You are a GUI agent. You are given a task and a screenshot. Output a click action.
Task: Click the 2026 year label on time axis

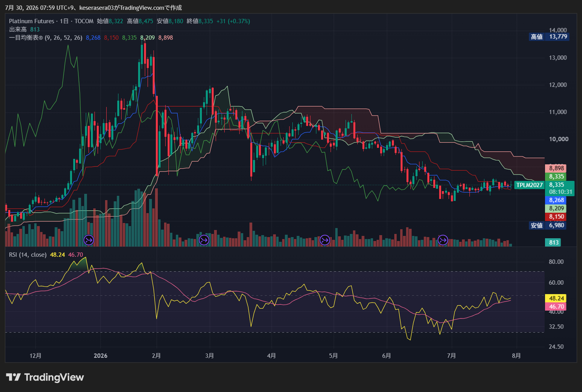(x=100, y=356)
